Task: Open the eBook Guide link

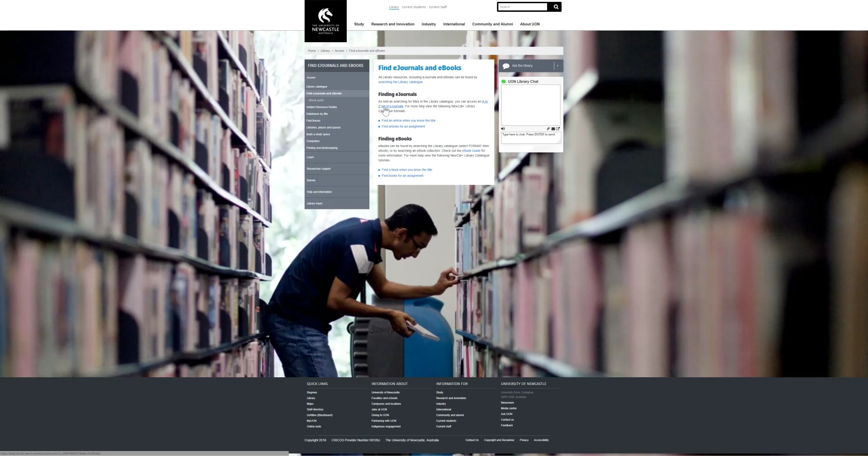Action: [472, 151]
